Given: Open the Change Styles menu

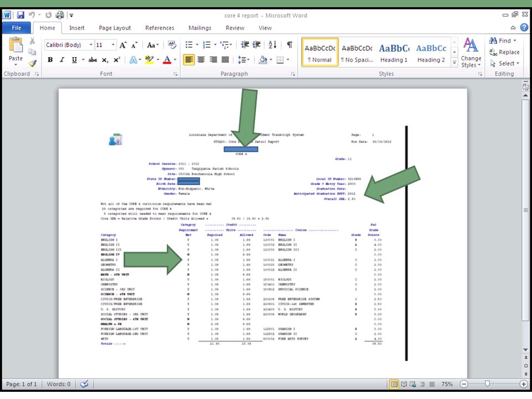Looking at the screenshot, I should 471,53.
